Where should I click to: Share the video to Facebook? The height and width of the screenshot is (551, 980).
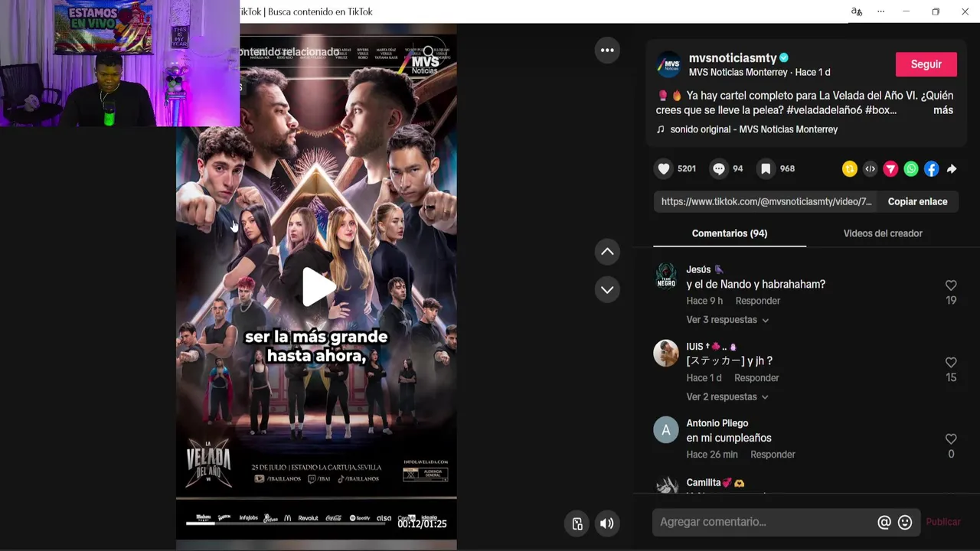[931, 169]
